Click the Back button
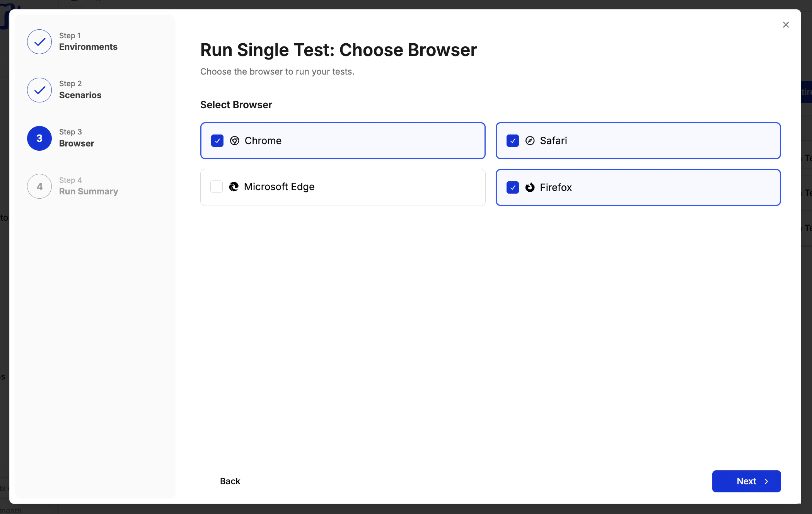Viewport: 812px width, 514px height. pos(230,481)
